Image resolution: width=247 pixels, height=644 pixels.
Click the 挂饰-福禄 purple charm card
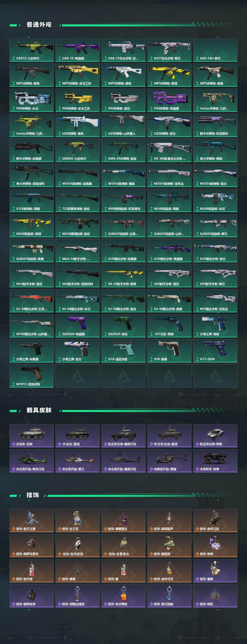click(215, 571)
